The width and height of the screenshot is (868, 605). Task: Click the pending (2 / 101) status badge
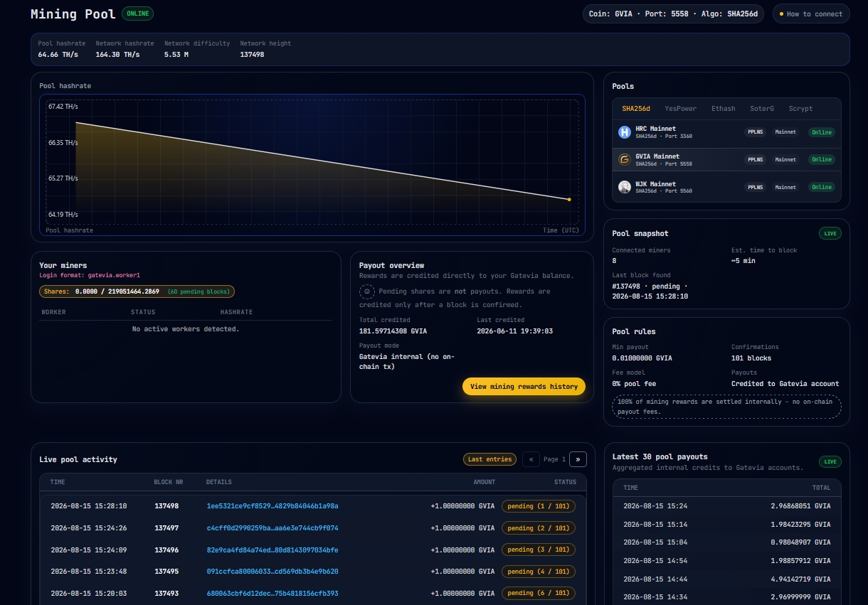[x=539, y=528]
